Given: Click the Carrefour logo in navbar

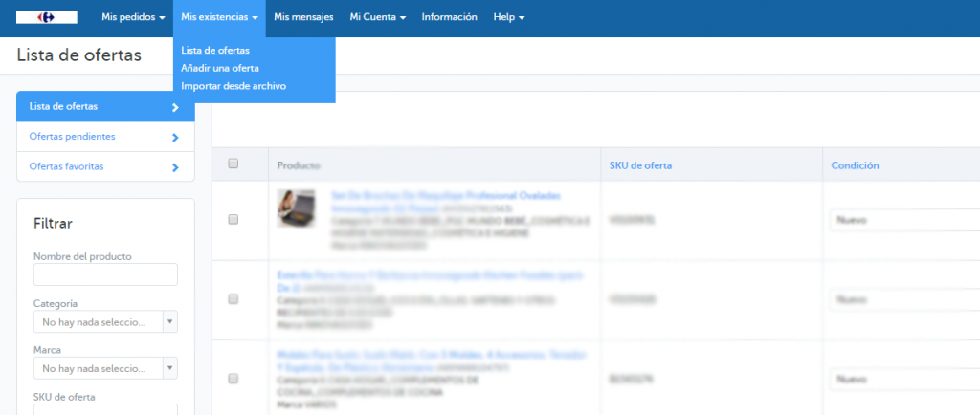Looking at the screenshot, I should pos(47,17).
